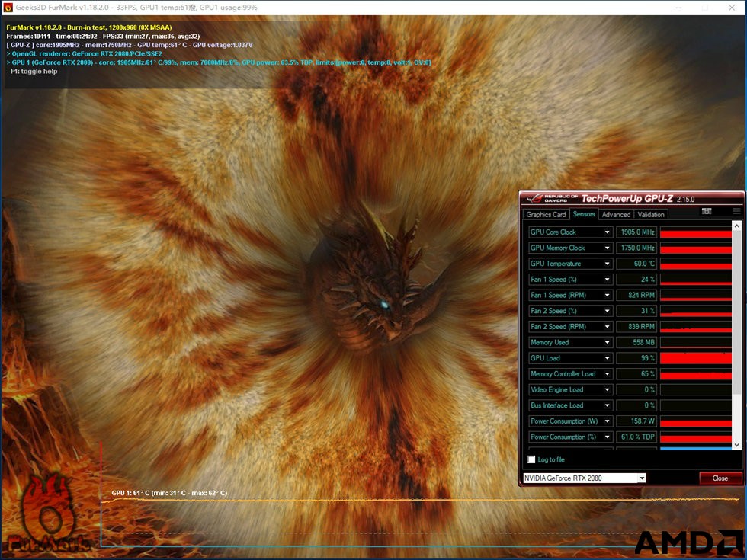The height and width of the screenshot is (560, 747).
Task: Click the 'GPU 1: 61° C' temperature graph label
Action: [x=169, y=493]
